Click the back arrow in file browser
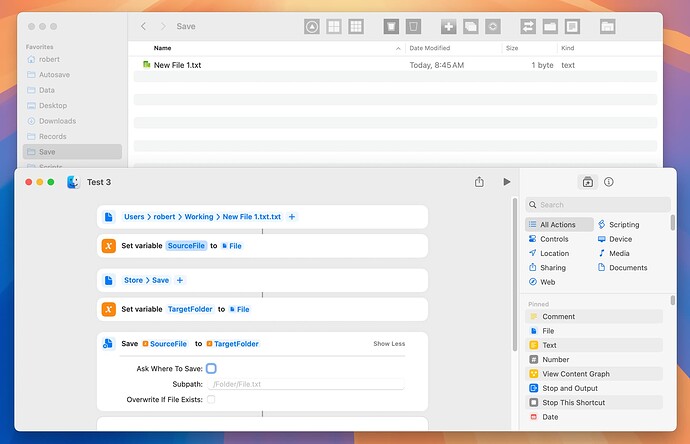 144,26
